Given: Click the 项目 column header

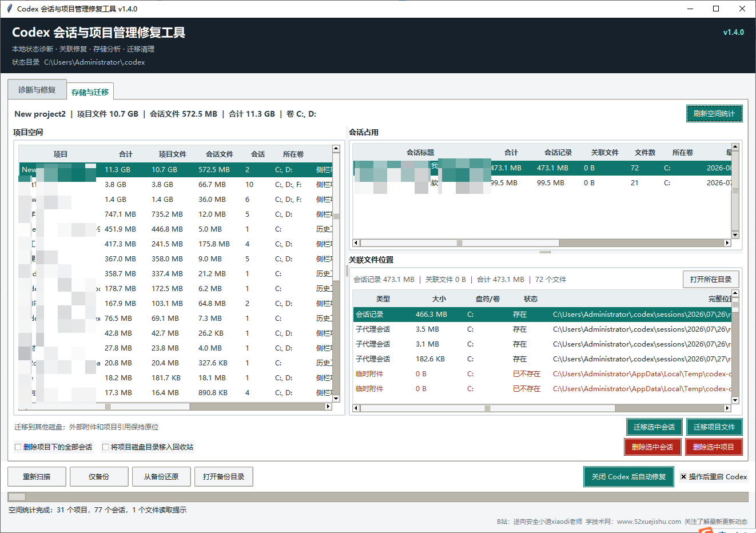Looking at the screenshot, I should click(x=61, y=154).
